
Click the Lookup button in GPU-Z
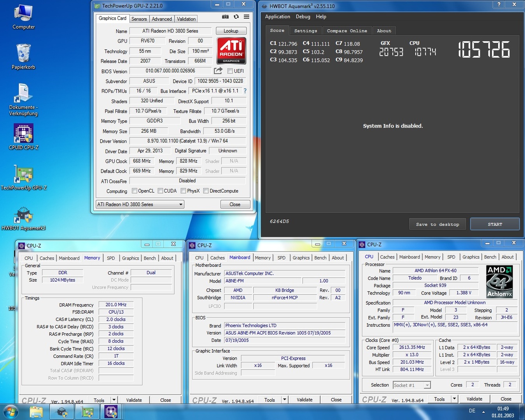pyautogui.click(x=231, y=31)
